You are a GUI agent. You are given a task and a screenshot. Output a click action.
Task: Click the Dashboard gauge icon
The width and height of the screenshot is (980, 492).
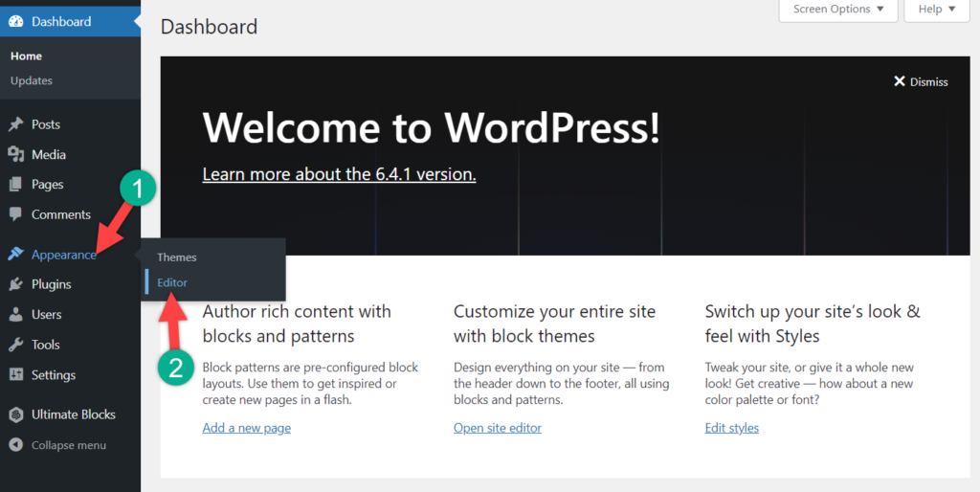[15, 21]
